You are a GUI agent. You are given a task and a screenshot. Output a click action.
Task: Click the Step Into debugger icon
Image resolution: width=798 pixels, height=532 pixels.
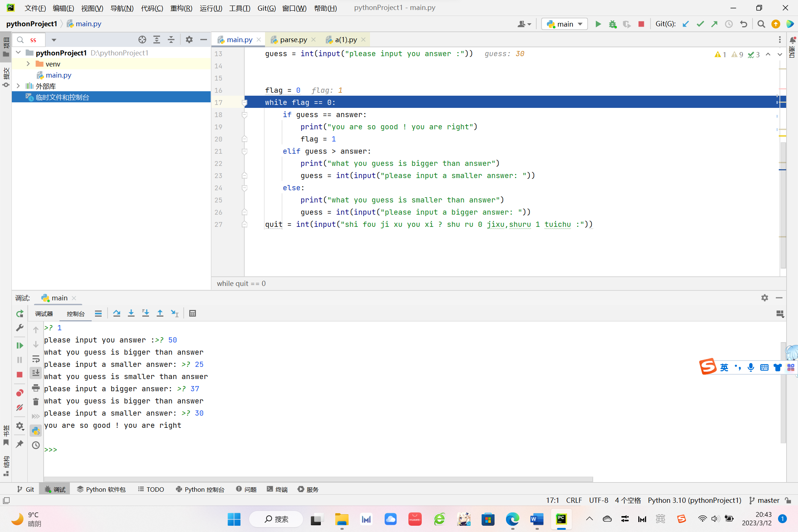[x=131, y=313]
